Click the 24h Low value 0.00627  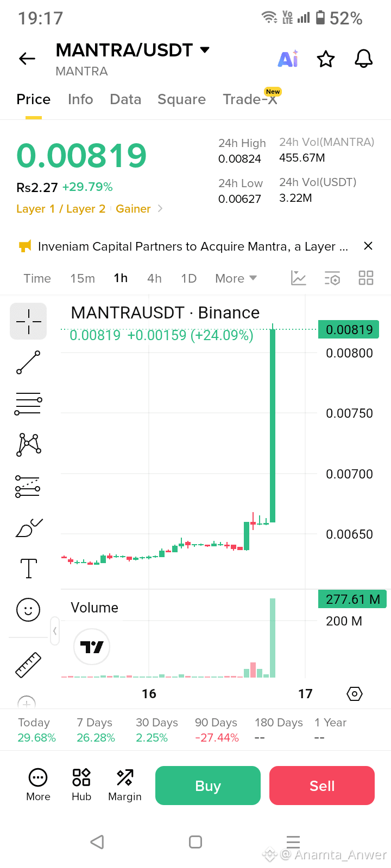tap(239, 199)
